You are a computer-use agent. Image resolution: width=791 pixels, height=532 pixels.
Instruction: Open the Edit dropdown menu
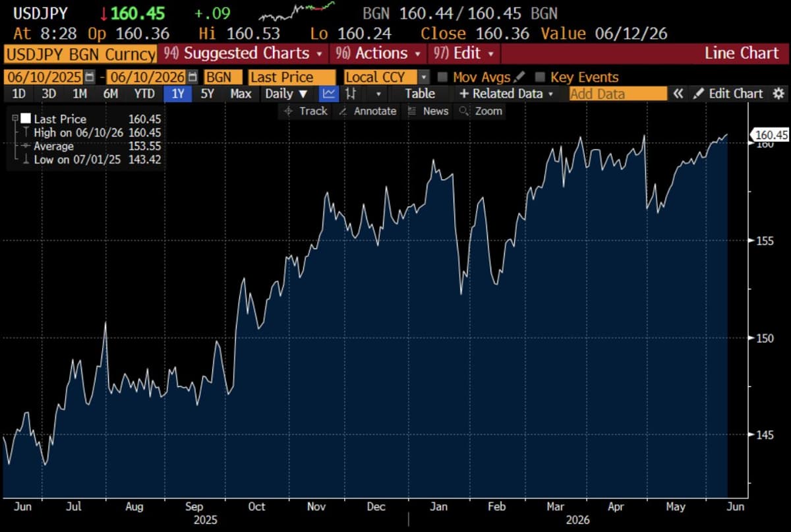[x=464, y=53]
